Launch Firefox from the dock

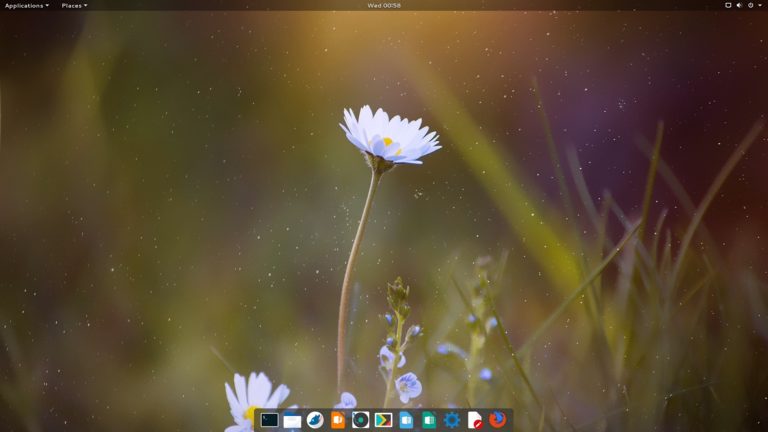point(498,420)
